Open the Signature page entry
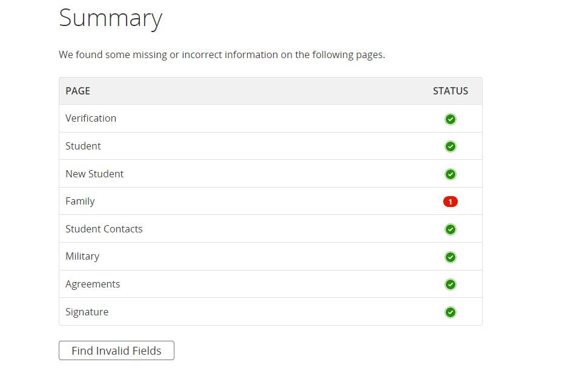588x391 pixels. coord(87,312)
